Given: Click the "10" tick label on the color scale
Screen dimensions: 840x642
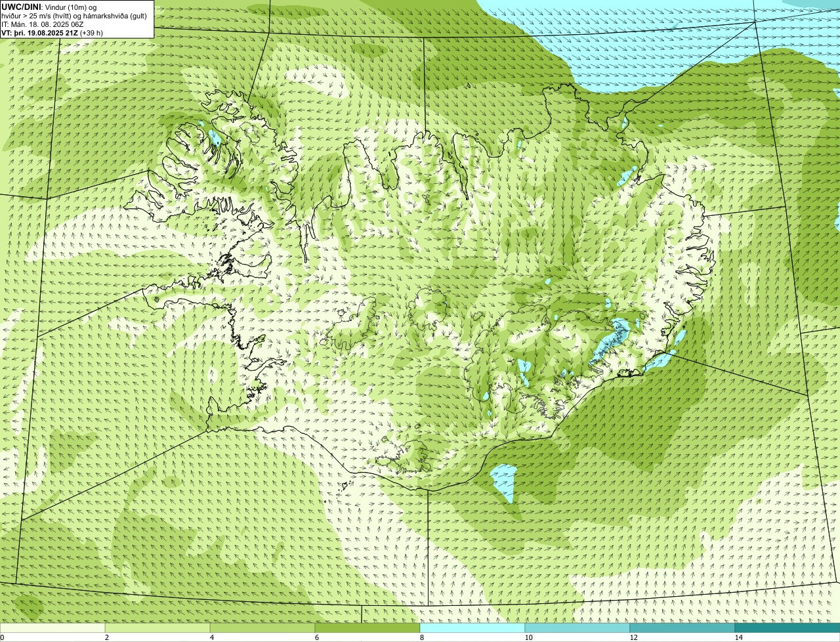Looking at the screenshot, I should [x=528, y=637].
